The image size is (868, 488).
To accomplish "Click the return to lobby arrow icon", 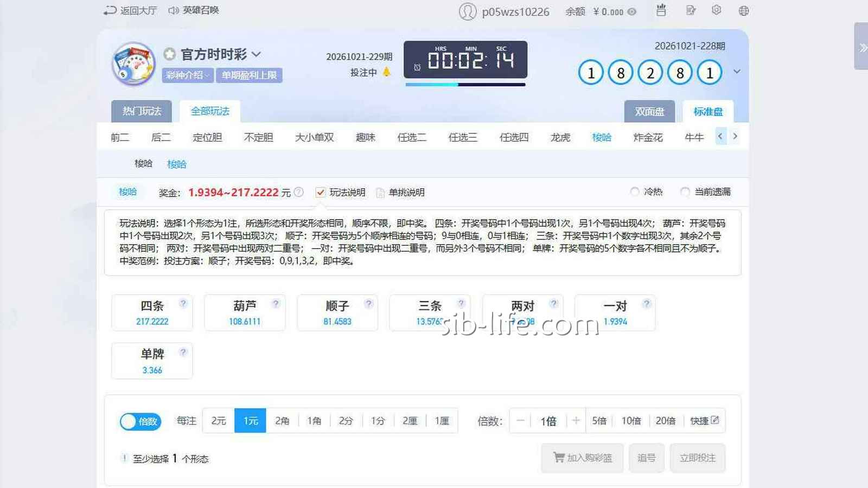I will pos(110,10).
